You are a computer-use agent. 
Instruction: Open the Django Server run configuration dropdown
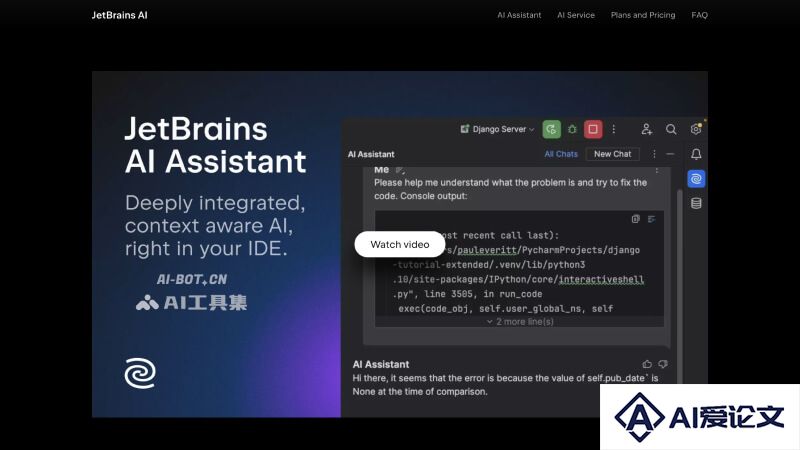pos(497,129)
